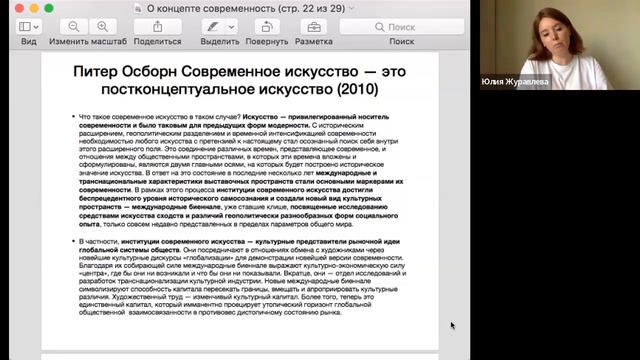This screenshot has width=640, height=360.
Task: Minimize window with the yellow button
Action: point(34,8)
